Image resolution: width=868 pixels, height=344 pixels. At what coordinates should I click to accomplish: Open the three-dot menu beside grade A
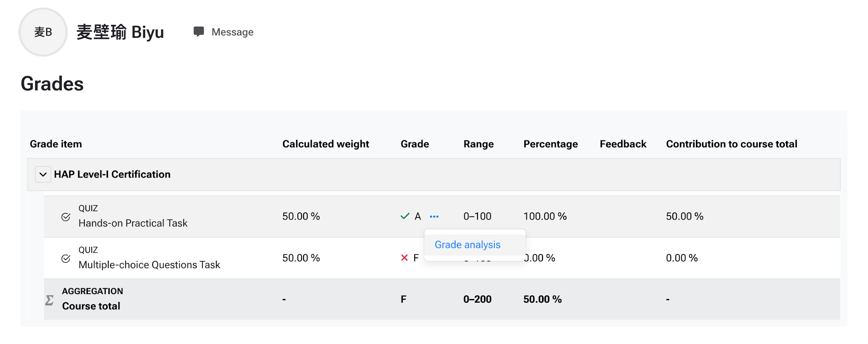pos(434,217)
